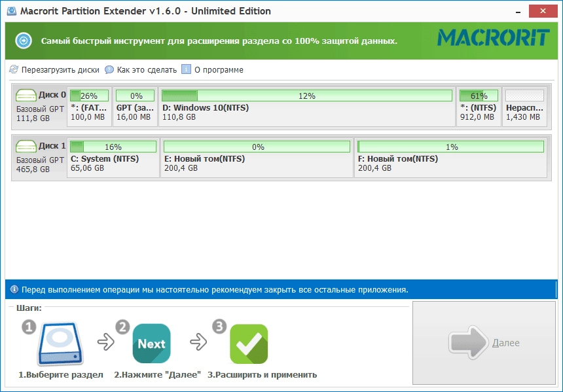Click the Далее button label

click(x=505, y=343)
